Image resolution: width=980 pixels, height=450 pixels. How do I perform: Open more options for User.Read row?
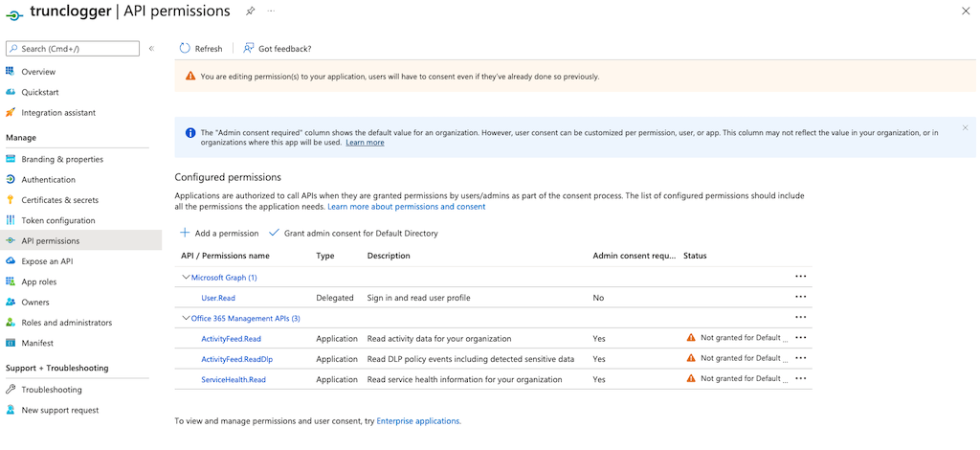(x=801, y=298)
